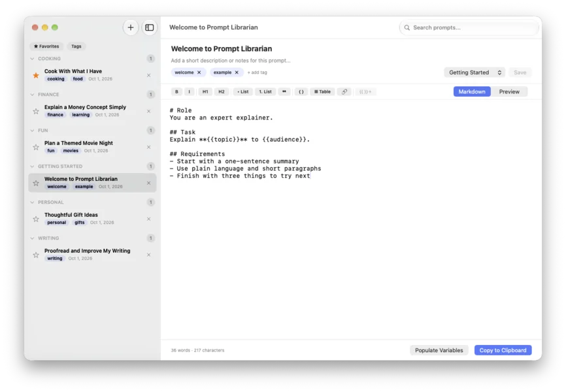
Task: Delete Proofread and Improve My Writing prompt
Action: click(149, 255)
